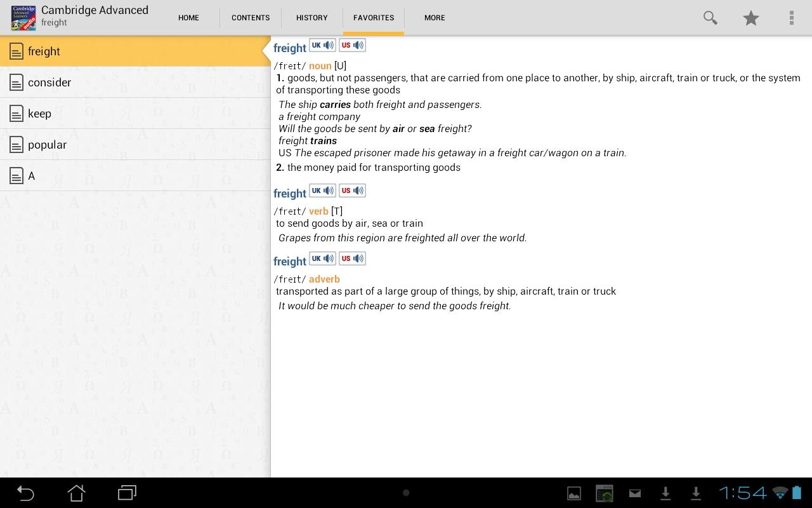Expand the More tab menu

[435, 18]
